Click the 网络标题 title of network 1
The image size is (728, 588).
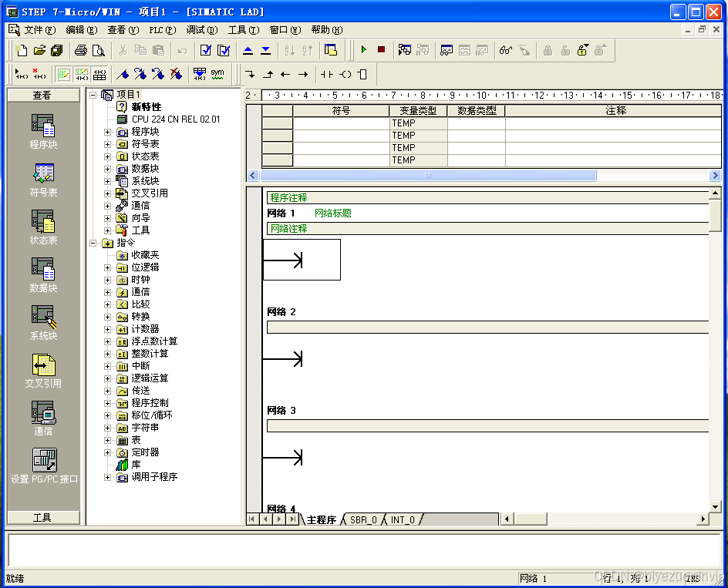(333, 213)
